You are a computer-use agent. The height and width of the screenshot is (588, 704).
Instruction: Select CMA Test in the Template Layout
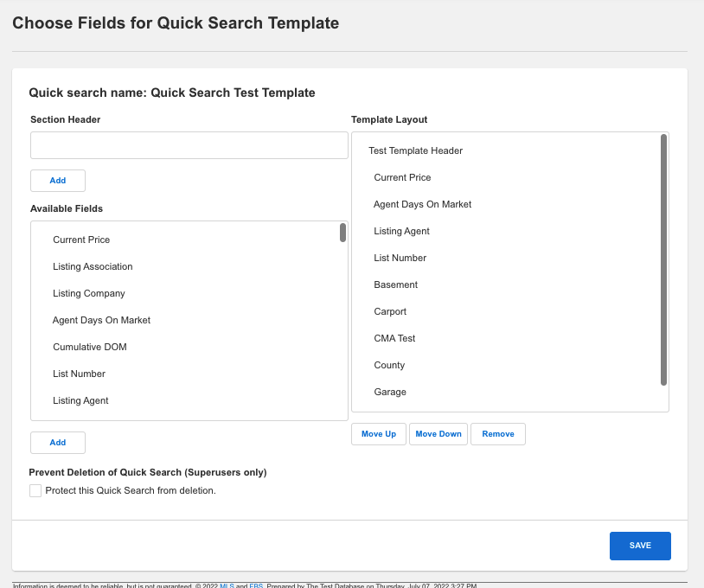click(x=394, y=338)
